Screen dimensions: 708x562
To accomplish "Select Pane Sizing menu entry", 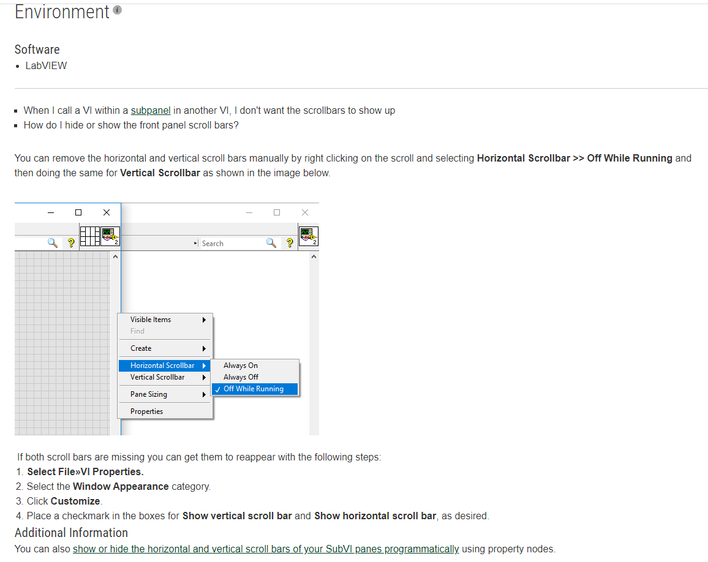I will [x=165, y=395].
